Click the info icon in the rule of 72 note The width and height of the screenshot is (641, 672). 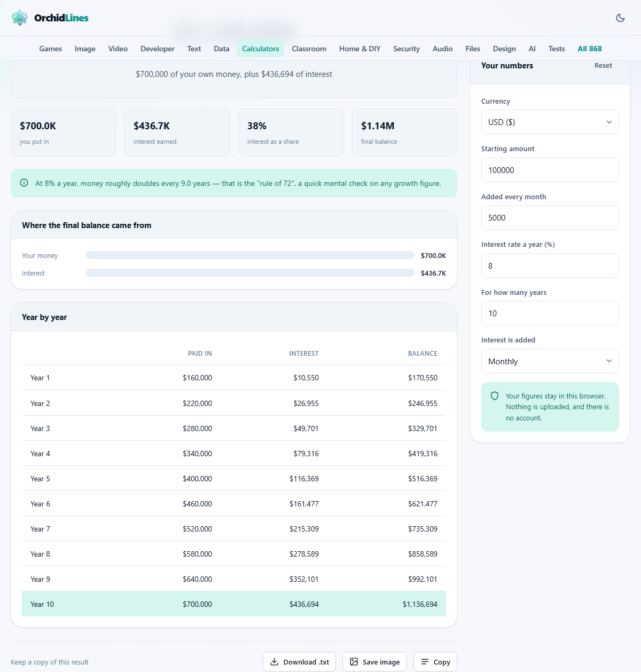(x=24, y=183)
